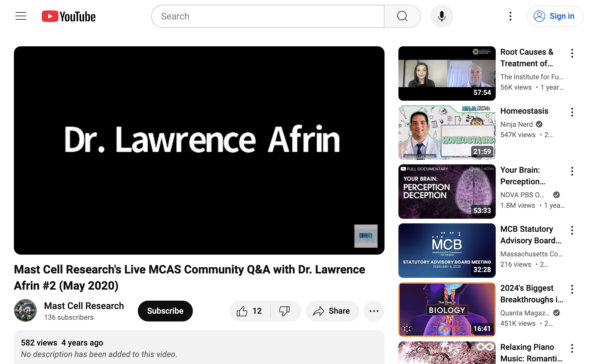Open The Institute for Fu... channel name
Image resolution: width=593 pixels, height=364 pixels.
[x=532, y=77]
